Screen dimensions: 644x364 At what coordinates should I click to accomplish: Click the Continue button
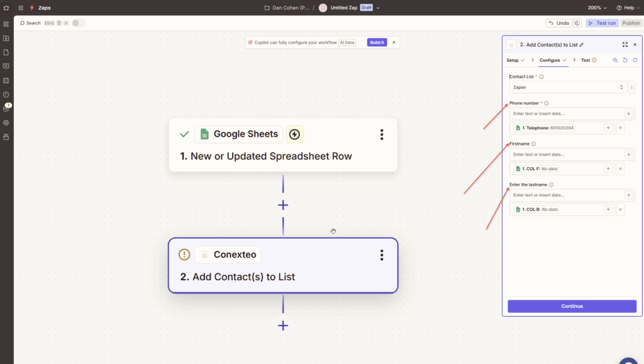coord(572,306)
